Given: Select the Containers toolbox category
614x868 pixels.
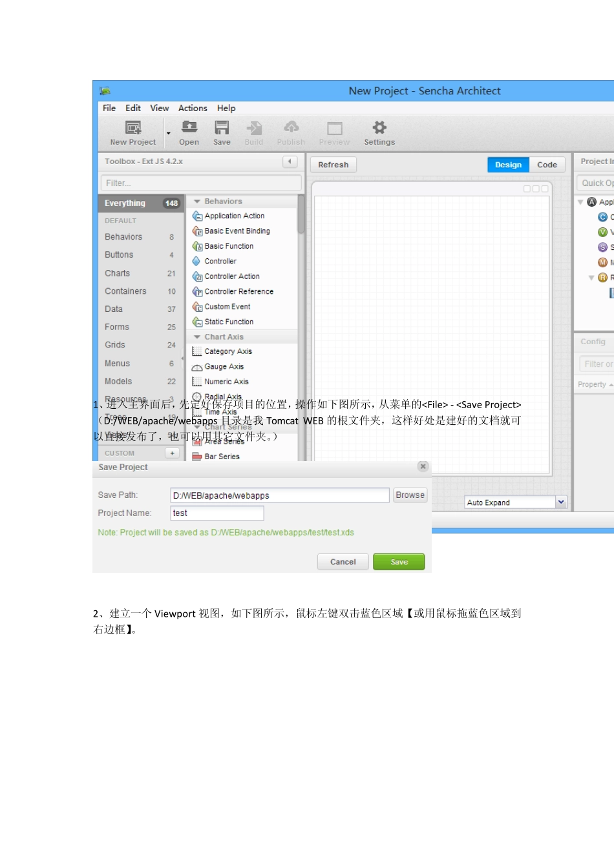Looking at the screenshot, I should tap(141, 291).
